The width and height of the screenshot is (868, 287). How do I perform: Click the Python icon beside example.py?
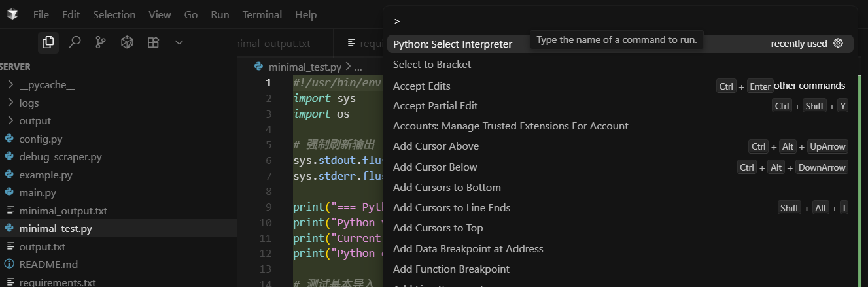pos(9,175)
